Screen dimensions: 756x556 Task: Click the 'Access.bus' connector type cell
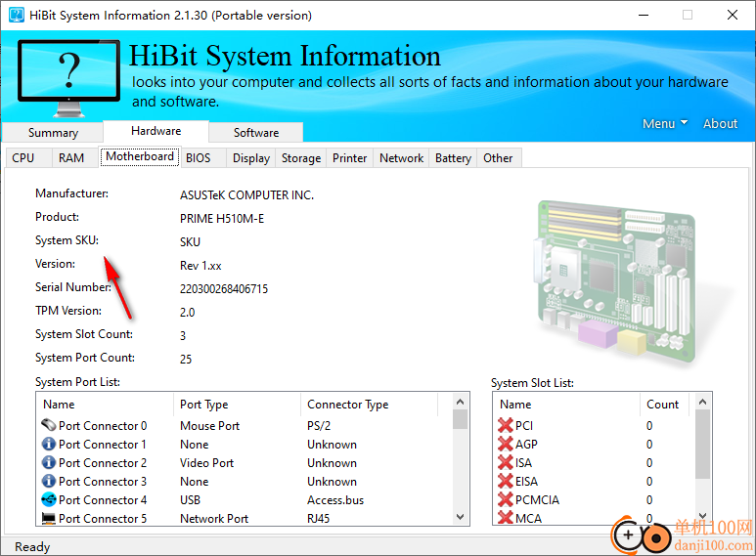point(335,500)
